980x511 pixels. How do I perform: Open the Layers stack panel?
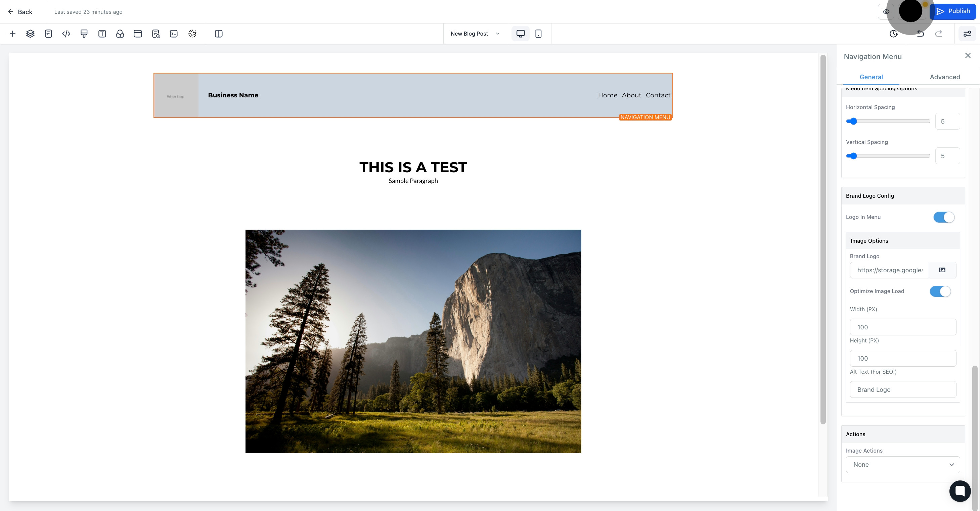(x=31, y=34)
